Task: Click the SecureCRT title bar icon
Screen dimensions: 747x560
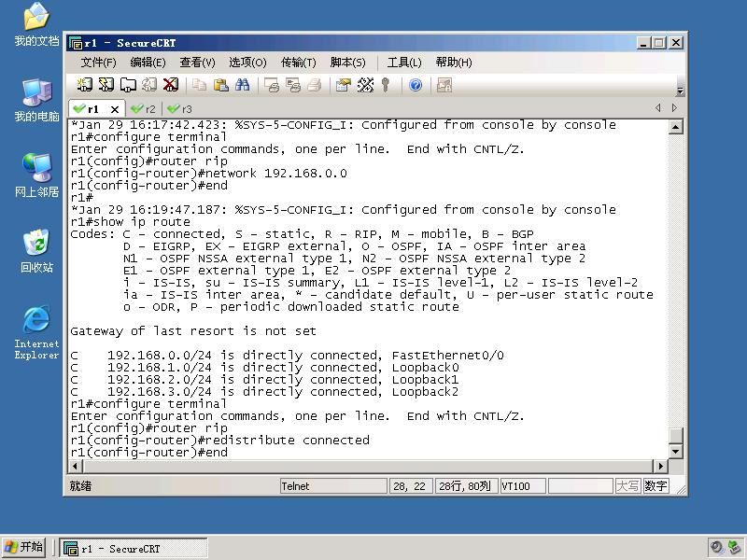Action: (x=76, y=43)
